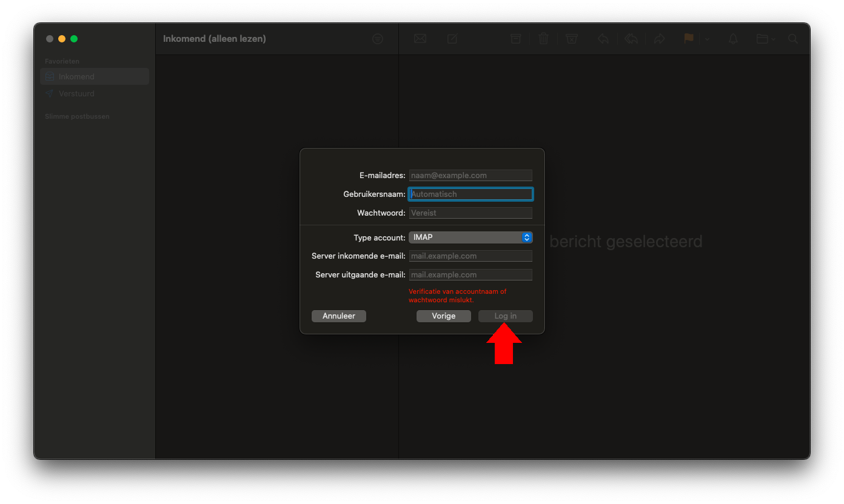The height and width of the screenshot is (504, 844).
Task: Select the Reply icon
Action: 603,38
